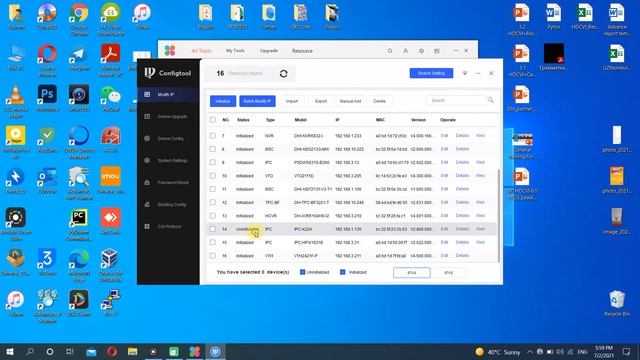The height and width of the screenshot is (360, 640).
Task: Click the Toolbox colorful logo icon
Action: (170, 51)
